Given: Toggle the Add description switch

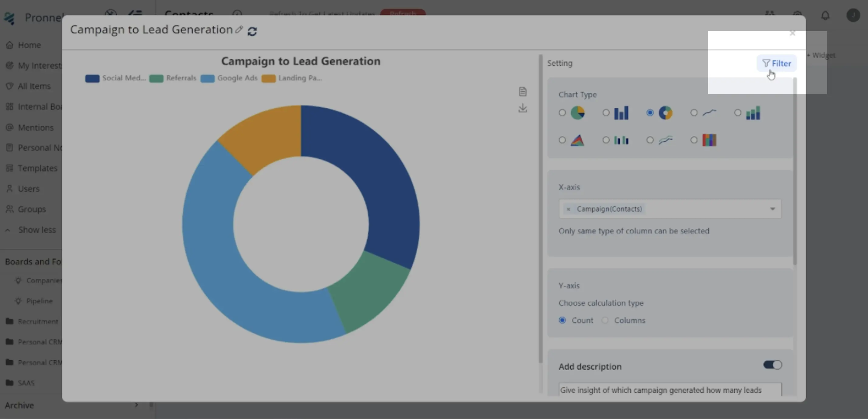Looking at the screenshot, I should (x=773, y=365).
